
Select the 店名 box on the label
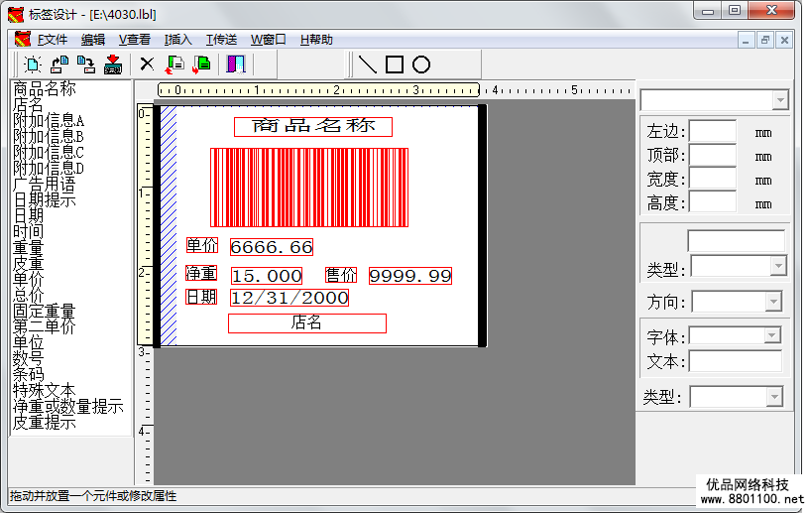click(x=307, y=322)
